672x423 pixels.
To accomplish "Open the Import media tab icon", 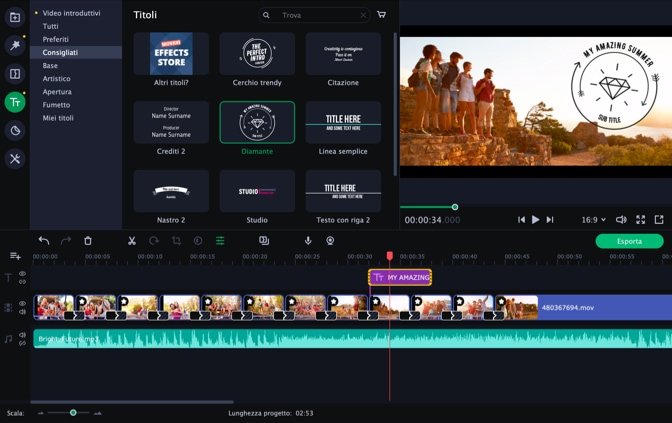I will point(15,18).
